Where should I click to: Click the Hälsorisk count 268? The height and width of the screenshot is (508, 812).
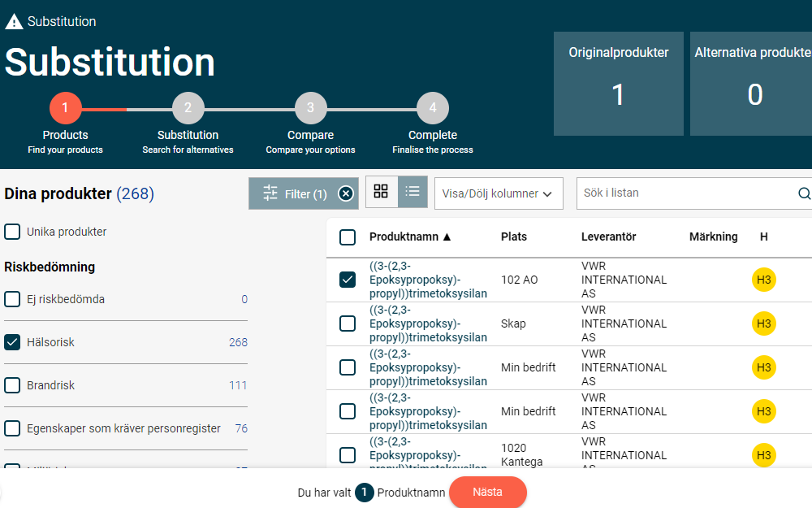coord(238,342)
